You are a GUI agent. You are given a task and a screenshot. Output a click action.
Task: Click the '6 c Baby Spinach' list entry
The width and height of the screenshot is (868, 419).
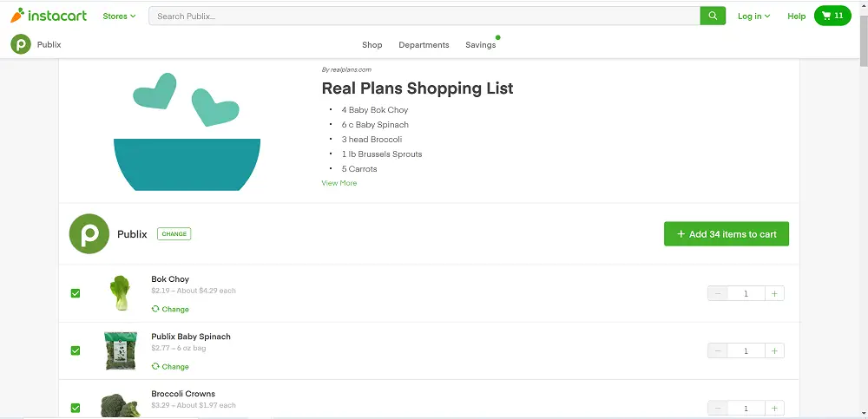click(x=375, y=125)
